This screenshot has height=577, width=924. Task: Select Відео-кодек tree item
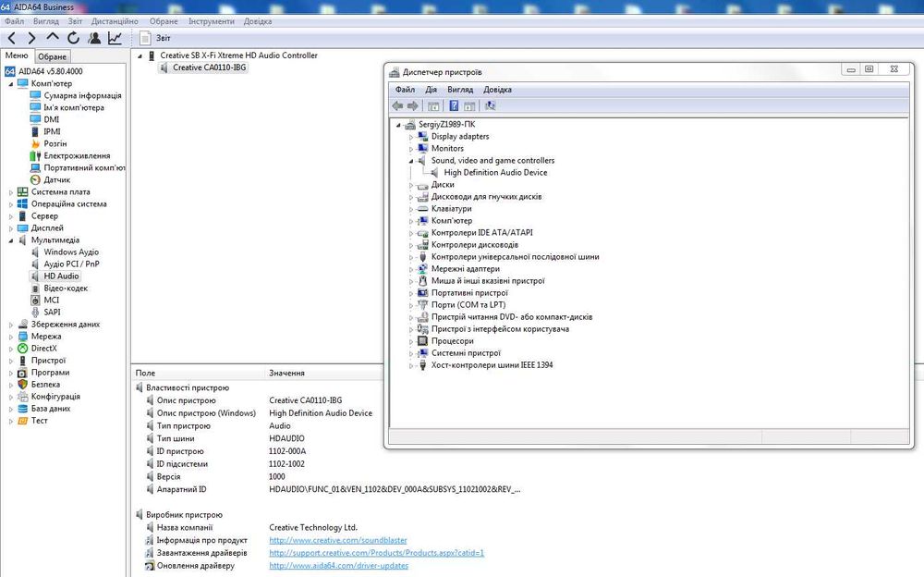tap(66, 288)
